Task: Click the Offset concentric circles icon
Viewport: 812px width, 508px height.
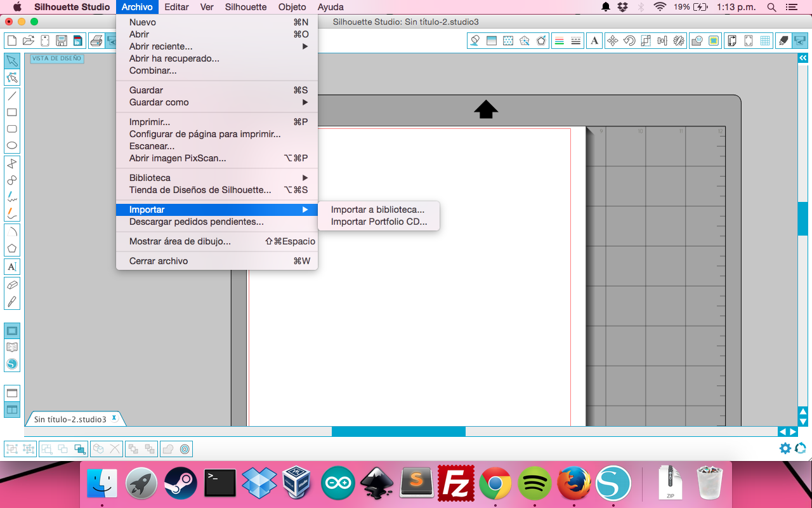Action: [185, 449]
